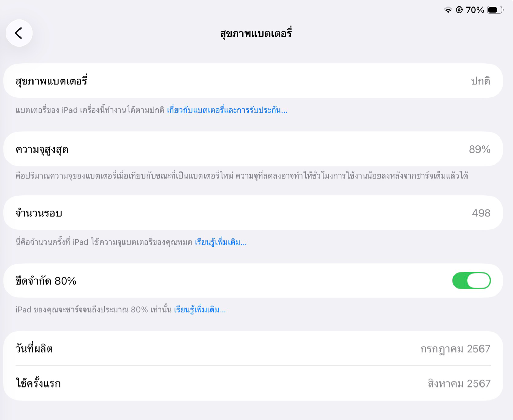This screenshot has height=420, width=513.
Task: Open เรียนรู้เพิ่มเติม link under cycle count
Action: tap(221, 242)
